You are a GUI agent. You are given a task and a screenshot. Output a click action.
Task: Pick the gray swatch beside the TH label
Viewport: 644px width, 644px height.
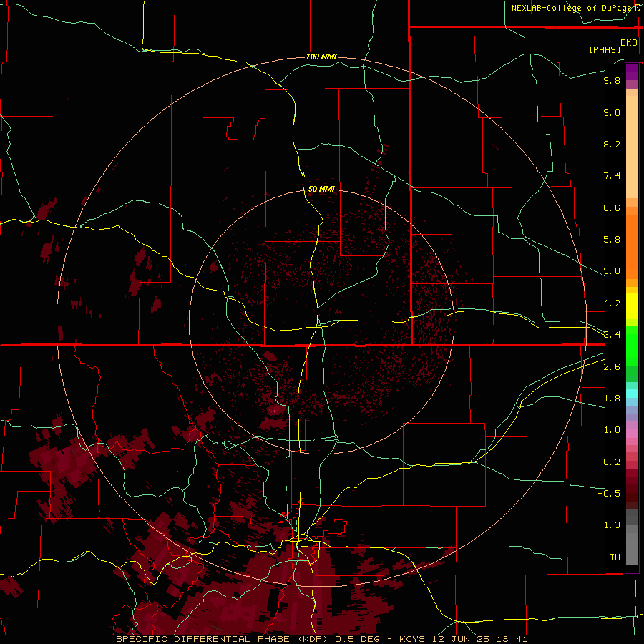pyautogui.click(x=632, y=550)
